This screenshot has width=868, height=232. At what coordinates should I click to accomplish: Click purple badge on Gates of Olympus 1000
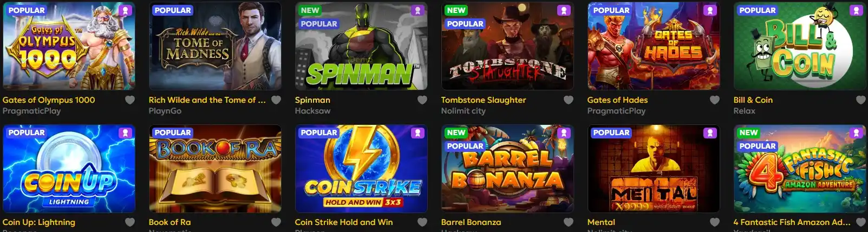[125, 10]
